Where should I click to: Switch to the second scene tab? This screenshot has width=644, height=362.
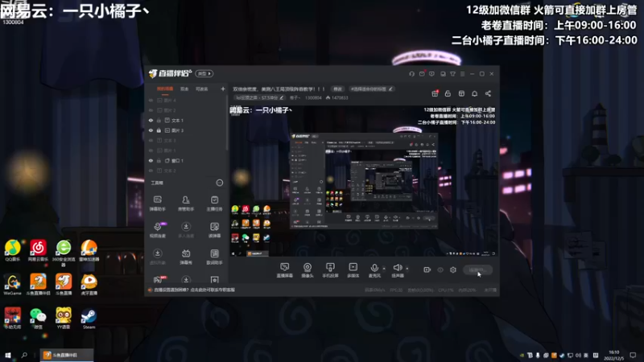click(184, 89)
